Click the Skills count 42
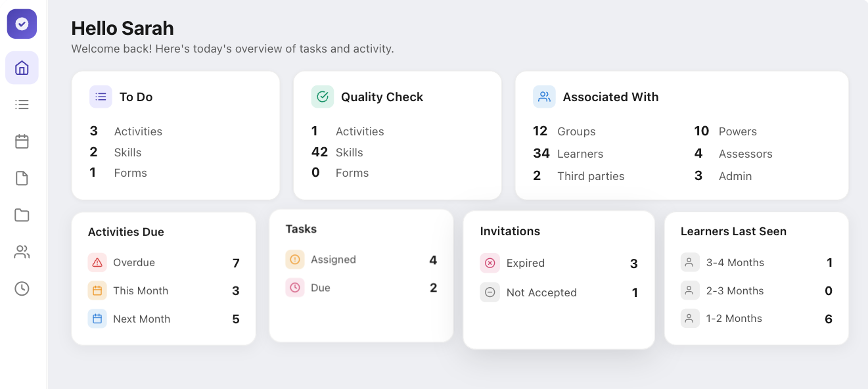This screenshot has height=389, width=868. point(319,152)
